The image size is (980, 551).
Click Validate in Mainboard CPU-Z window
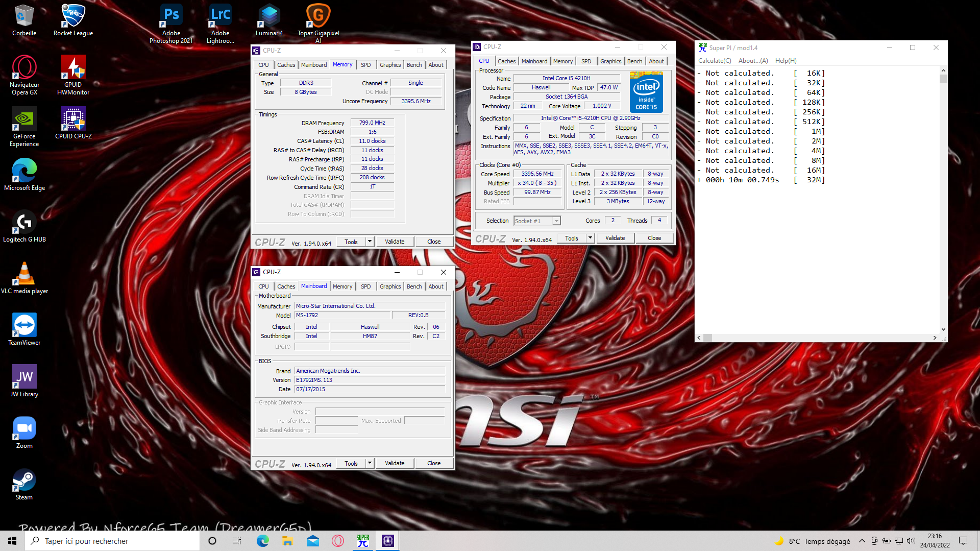(x=395, y=463)
